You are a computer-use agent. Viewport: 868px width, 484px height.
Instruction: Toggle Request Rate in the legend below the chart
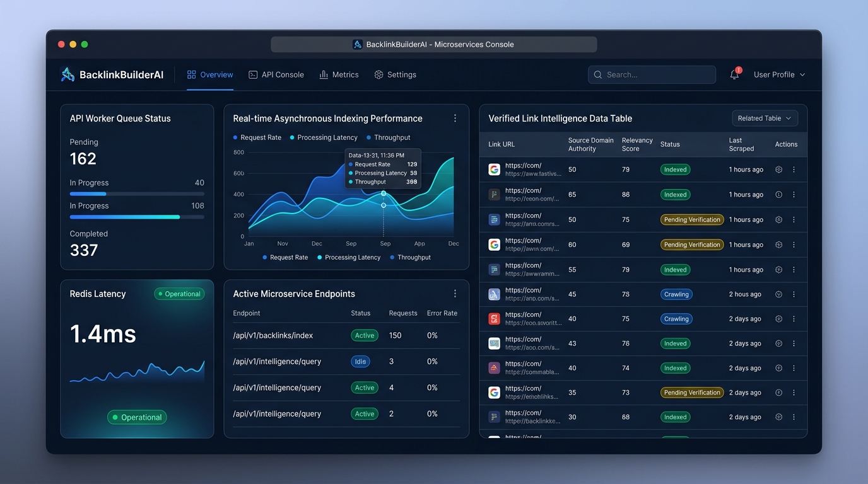coord(285,257)
